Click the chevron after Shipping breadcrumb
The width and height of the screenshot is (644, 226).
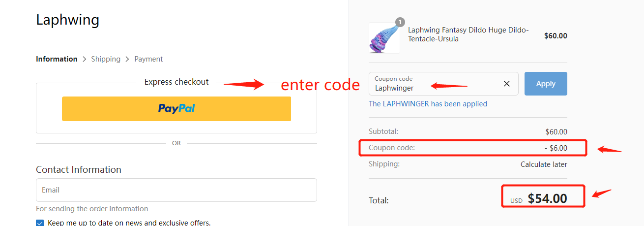(127, 59)
